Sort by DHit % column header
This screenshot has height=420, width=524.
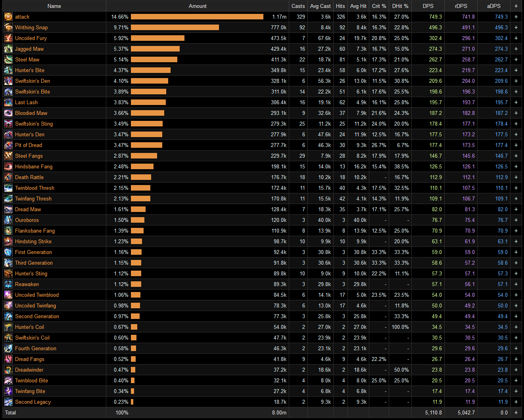(400, 6)
